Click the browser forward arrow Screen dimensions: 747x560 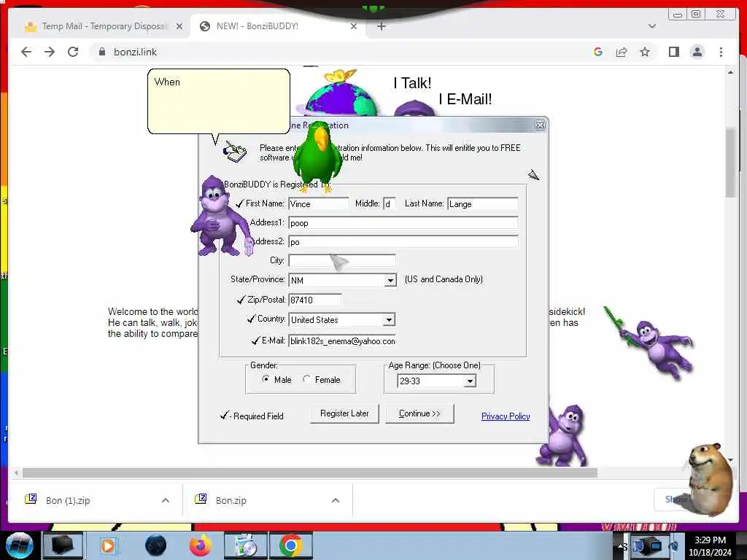pos(50,52)
